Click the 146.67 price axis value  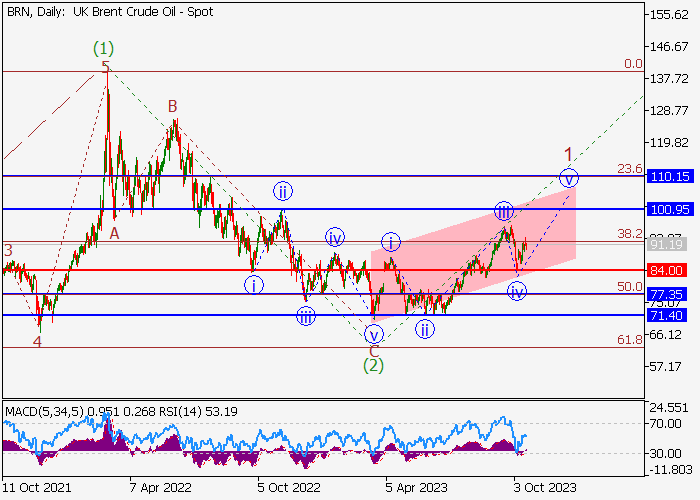click(x=669, y=46)
